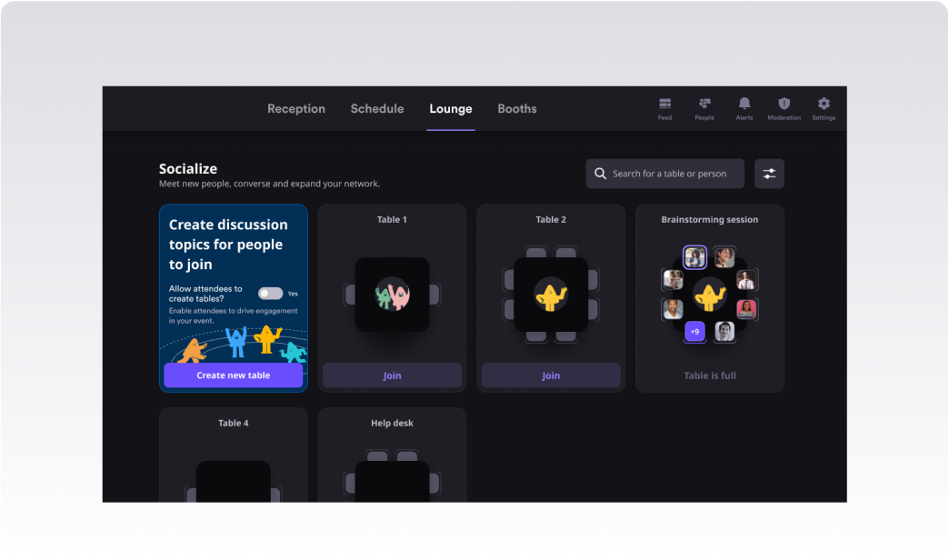The height and width of the screenshot is (560, 949).
Task: Show Alerts bell icon
Action: tap(744, 105)
